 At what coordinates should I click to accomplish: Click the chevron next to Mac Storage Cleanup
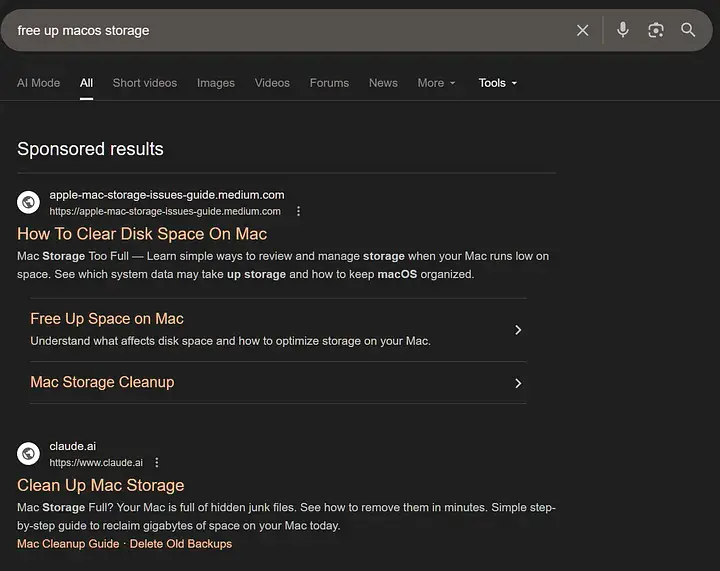pyautogui.click(x=517, y=383)
